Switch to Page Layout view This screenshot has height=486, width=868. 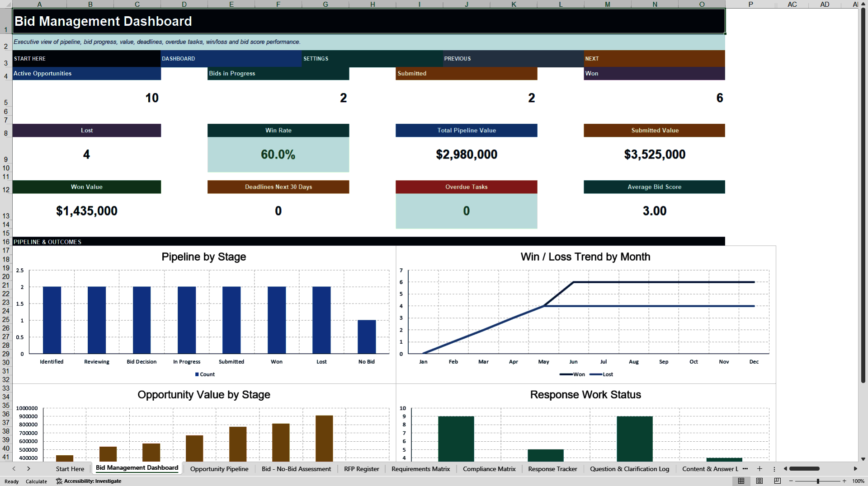(759, 481)
